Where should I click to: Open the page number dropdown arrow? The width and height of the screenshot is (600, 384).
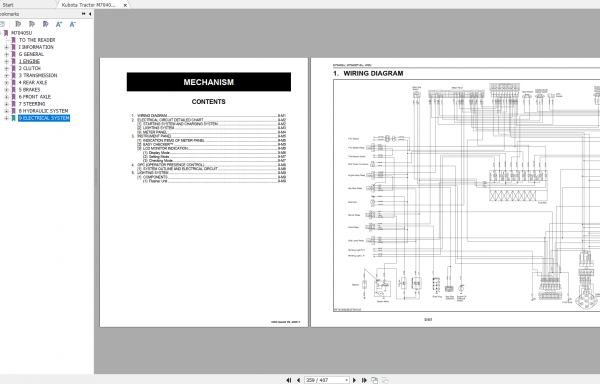point(346,380)
